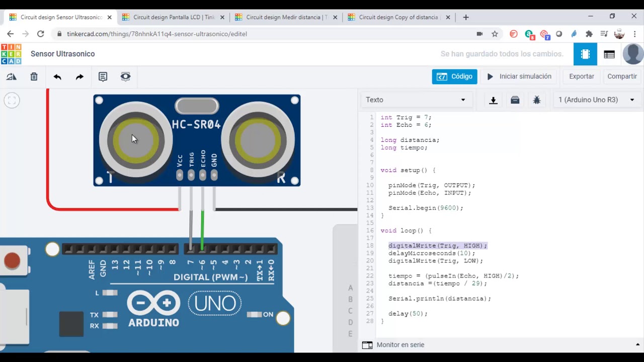
Task: Go forward in browser history
Action: [26, 34]
